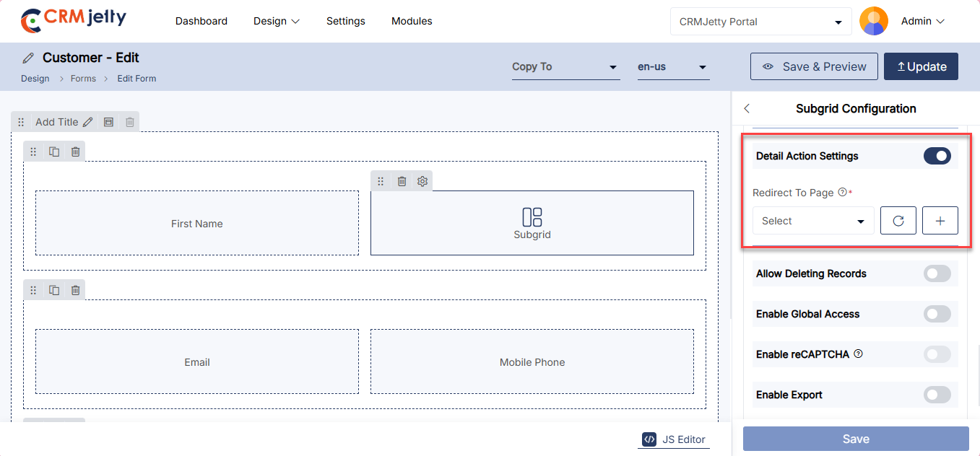Select the Email field placeholder
Screen dimensions: 980x456
point(197,362)
